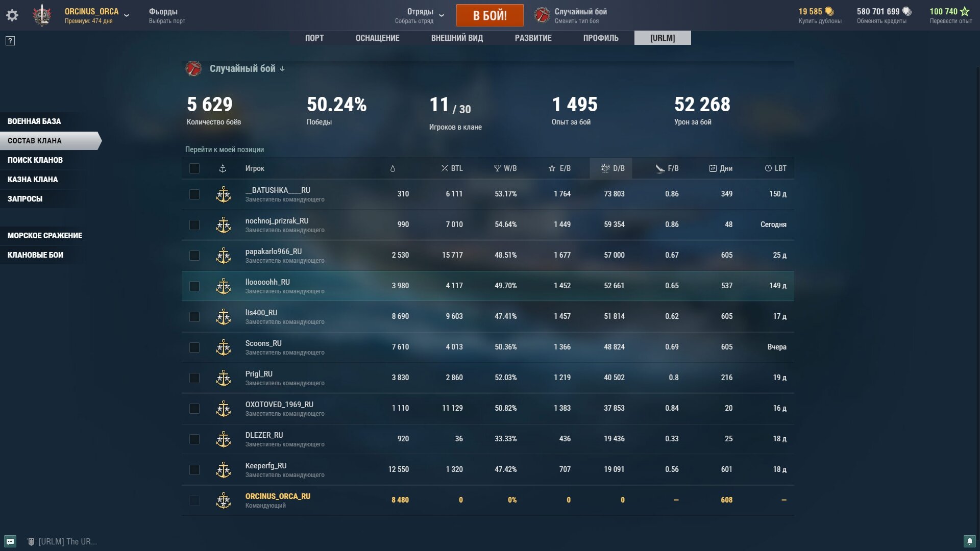The image size is (980, 551).
Task: Sort by Дни days column
Action: click(721, 168)
